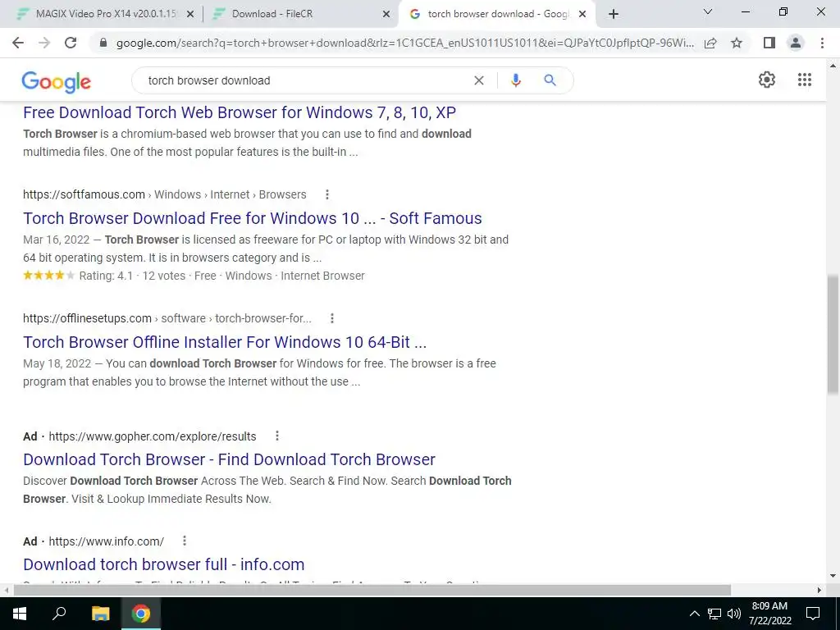Viewport: 840px width, 630px height.
Task: Click the www.gopher.com ad URL
Action: click(153, 436)
